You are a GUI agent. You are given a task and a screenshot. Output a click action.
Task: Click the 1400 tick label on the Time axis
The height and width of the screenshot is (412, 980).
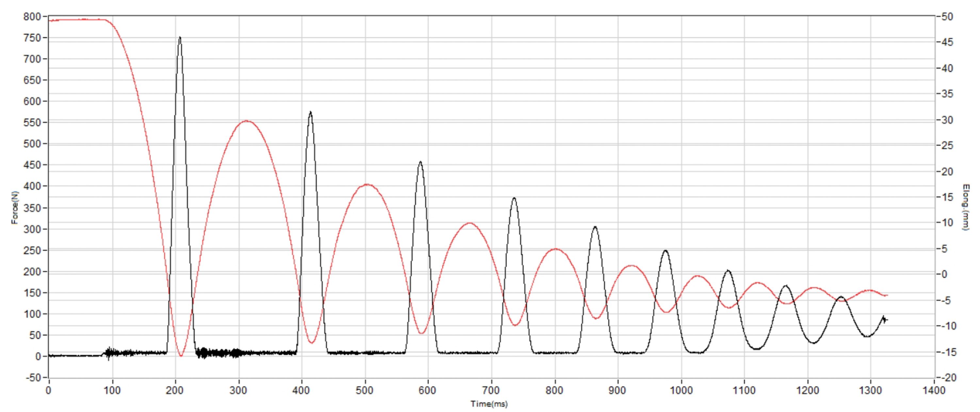pyautogui.click(x=934, y=390)
